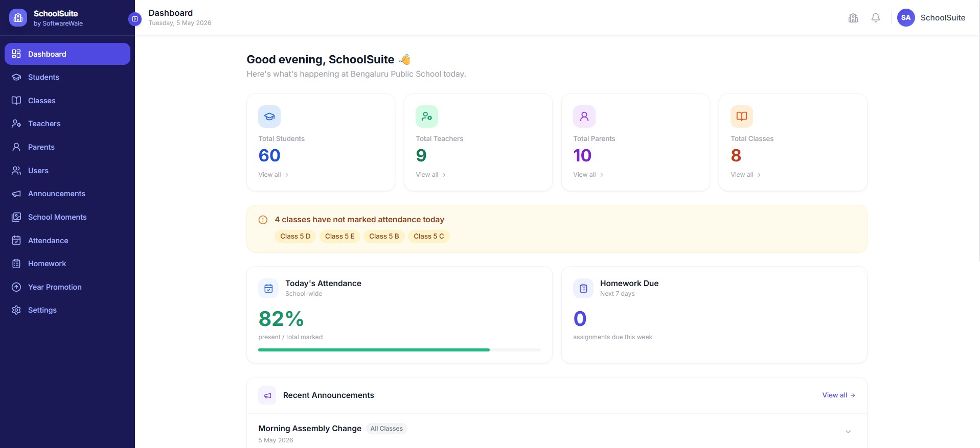This screenshot has width=980, height=448.
Task: Click the Total Parents person icon
Action: (x=584, y=116)
